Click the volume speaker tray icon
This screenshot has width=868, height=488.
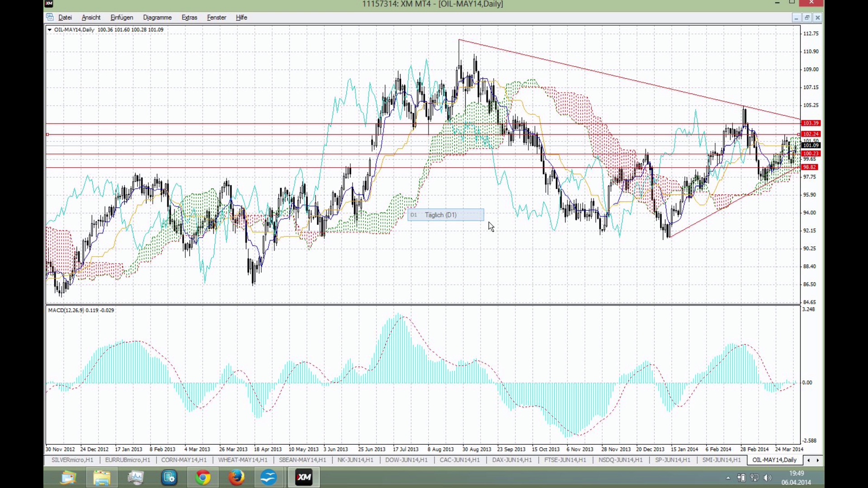click(767, 478)
